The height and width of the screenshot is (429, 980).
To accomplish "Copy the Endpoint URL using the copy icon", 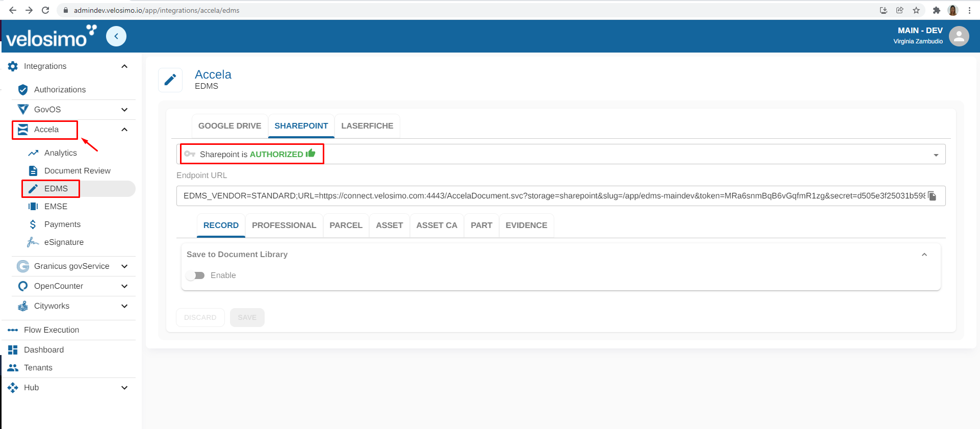I will (x=932, y=196).
